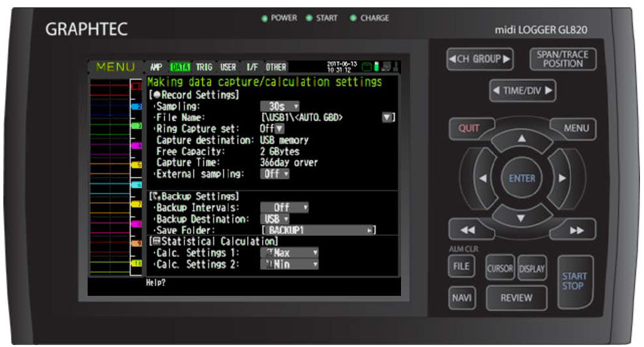
Task: Switch to the I/F tab
Action: (x=252, y=67)
